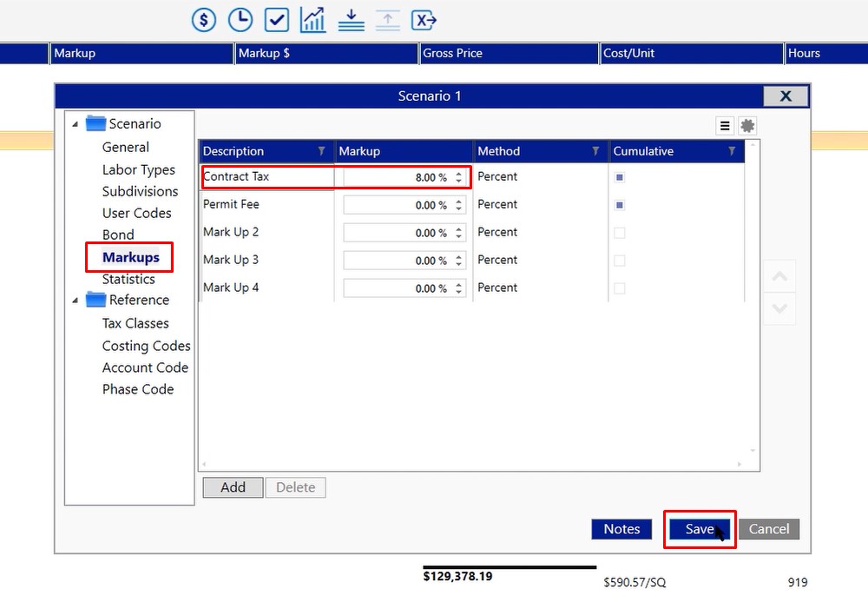Open Tax Classes under Reference
868x602 pixels.
coord(135,323)
